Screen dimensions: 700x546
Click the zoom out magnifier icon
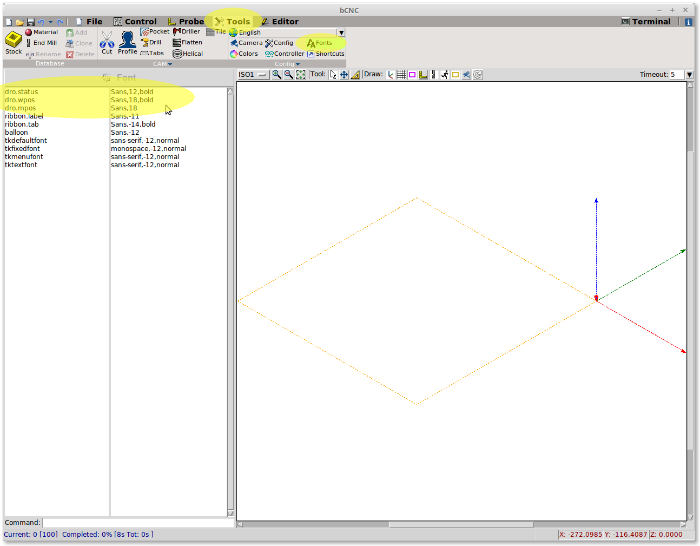[x=289, y=75]
